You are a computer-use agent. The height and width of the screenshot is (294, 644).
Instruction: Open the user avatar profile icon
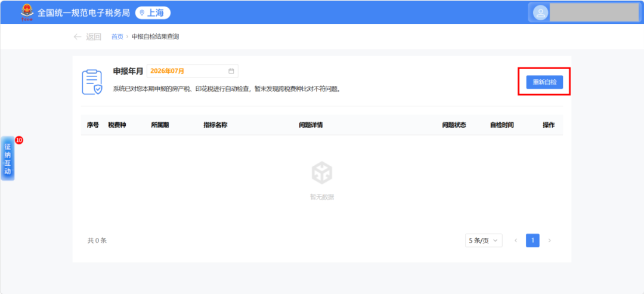(x=540, y=13)
